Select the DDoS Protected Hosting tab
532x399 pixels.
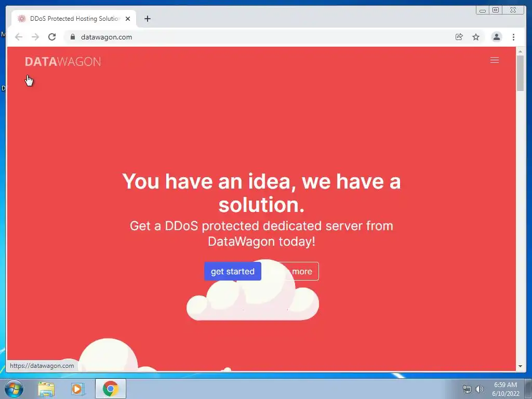pyautogui.click(x=75, y=19)
